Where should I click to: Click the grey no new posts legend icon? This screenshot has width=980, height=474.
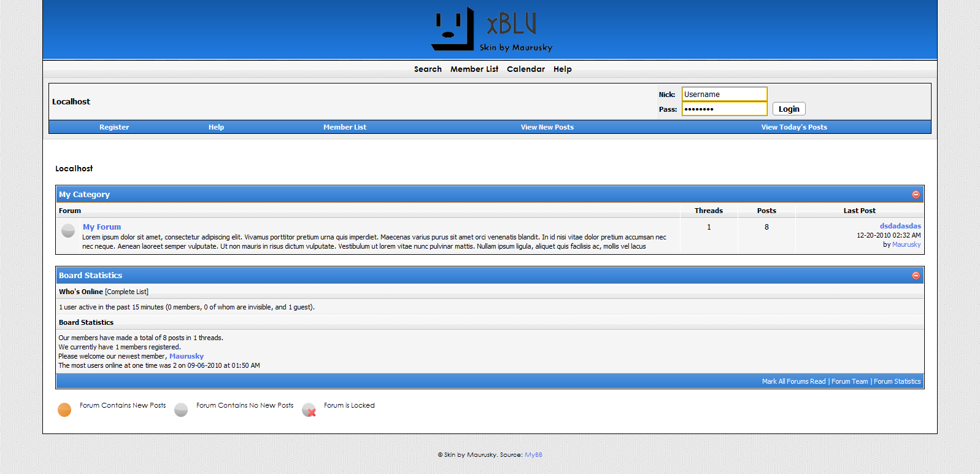[181, 410]
